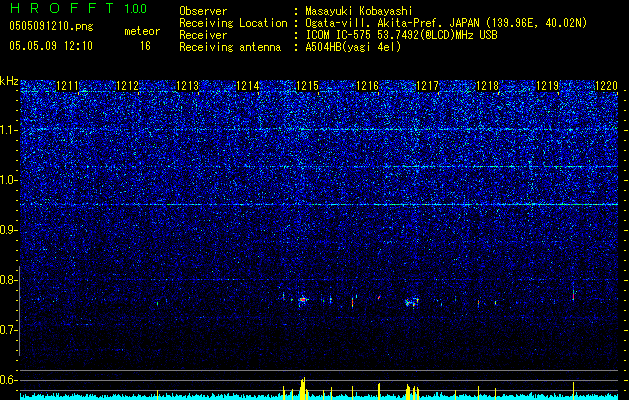Select the filename 0505091210.png

click(51, 26)
